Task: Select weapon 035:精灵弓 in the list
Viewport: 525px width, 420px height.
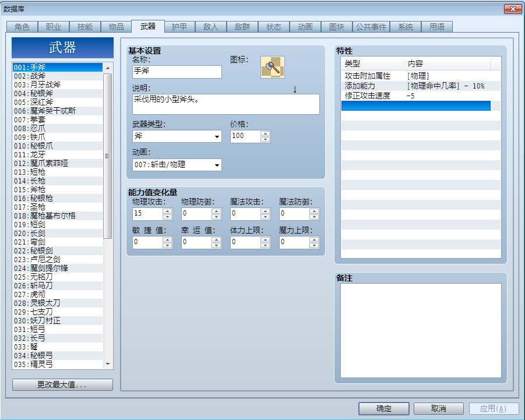Action: 57,364
